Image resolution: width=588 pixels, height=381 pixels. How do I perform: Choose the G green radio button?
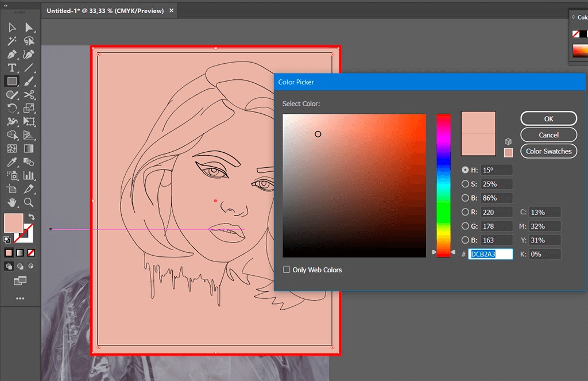point(465,226)
